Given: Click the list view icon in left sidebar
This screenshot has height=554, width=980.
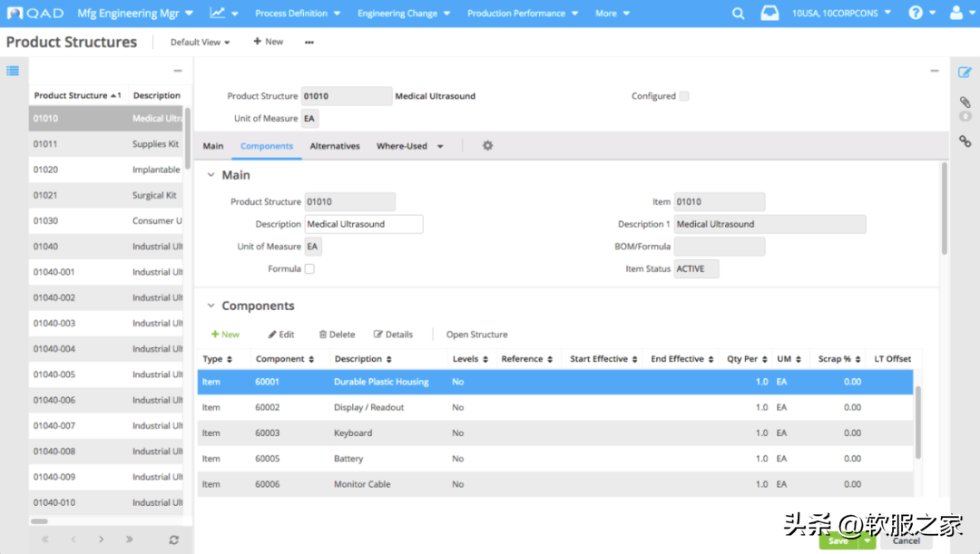Looking at the screenshot, I should pyautogui.click(x=14, y=72).
